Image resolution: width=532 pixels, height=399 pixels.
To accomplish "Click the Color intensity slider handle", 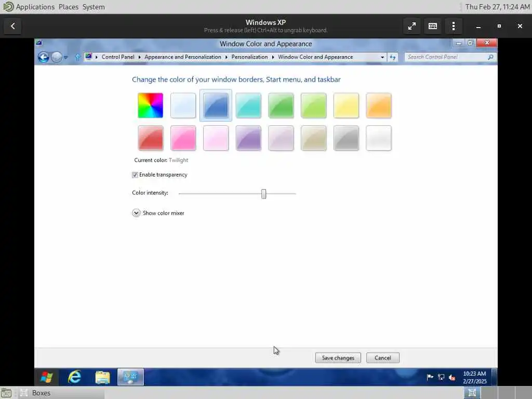I will pyautogui.click(x=263, y=194).
